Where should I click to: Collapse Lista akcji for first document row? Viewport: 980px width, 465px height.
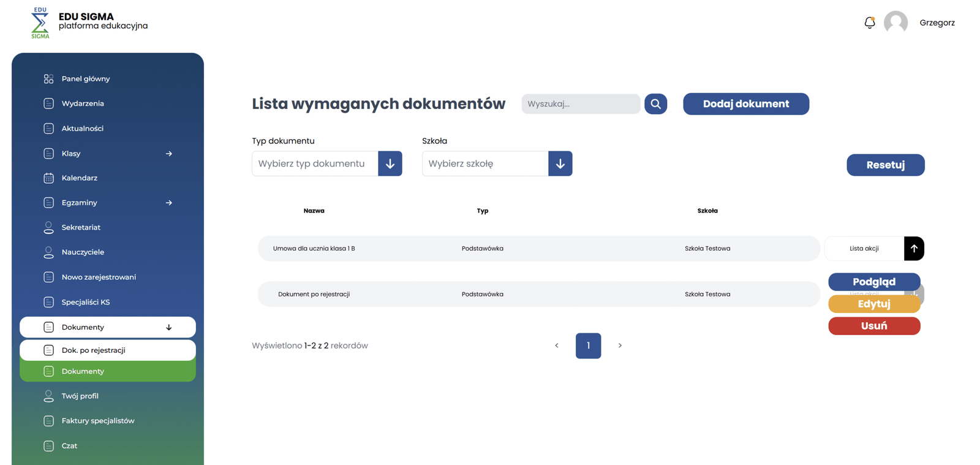click(x=913, y=249)
